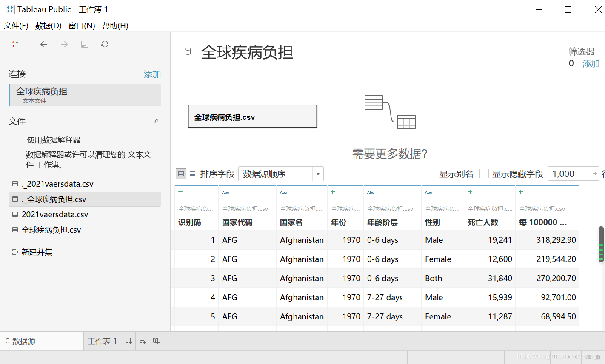Click the number type icon above 识别码
The image size is (605, 364).
(x=180, y=192)
